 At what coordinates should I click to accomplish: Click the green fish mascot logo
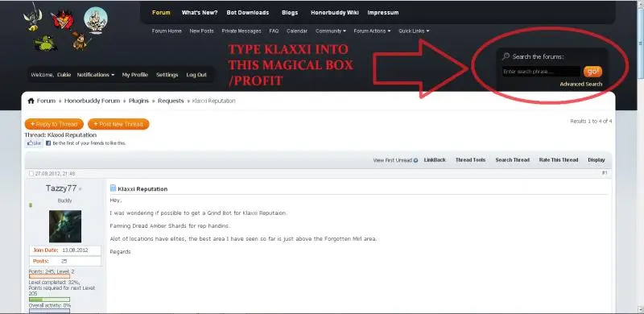click(46, 43)
